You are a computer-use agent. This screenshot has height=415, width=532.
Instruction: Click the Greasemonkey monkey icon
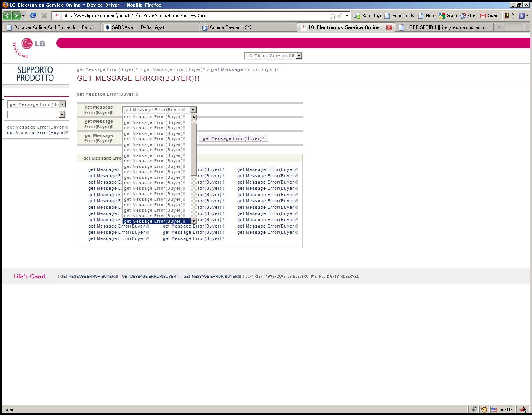coord(485,410)
